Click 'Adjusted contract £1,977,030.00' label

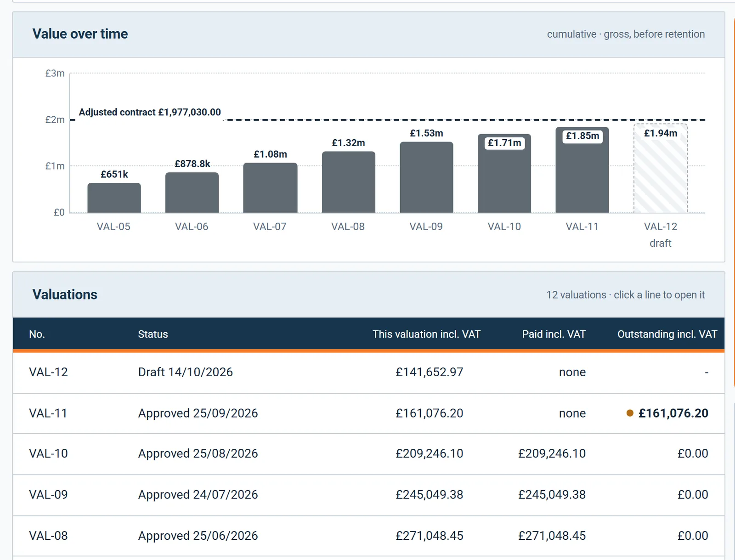point(150,112)
